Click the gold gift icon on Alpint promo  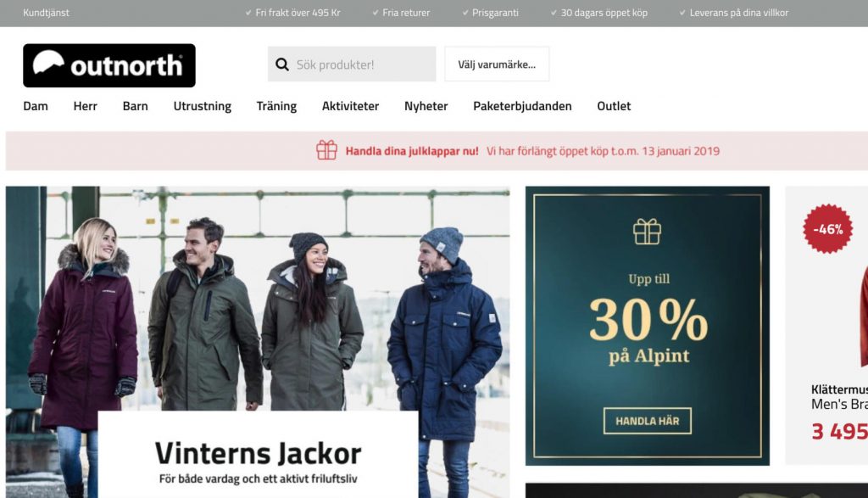click(647, 232)
